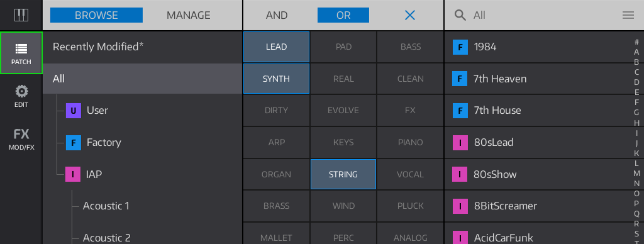
Task: Open the hamburger menu in search bar
Action: [628, 15]
